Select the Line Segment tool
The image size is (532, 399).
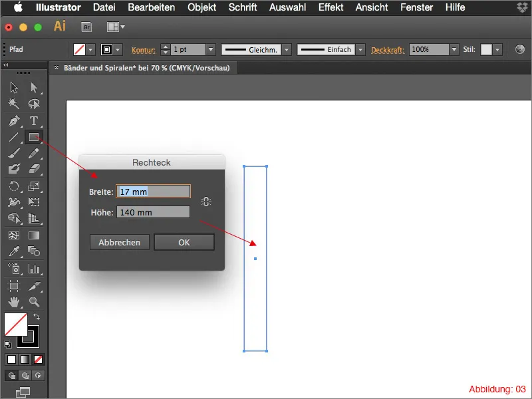point(14,137)
